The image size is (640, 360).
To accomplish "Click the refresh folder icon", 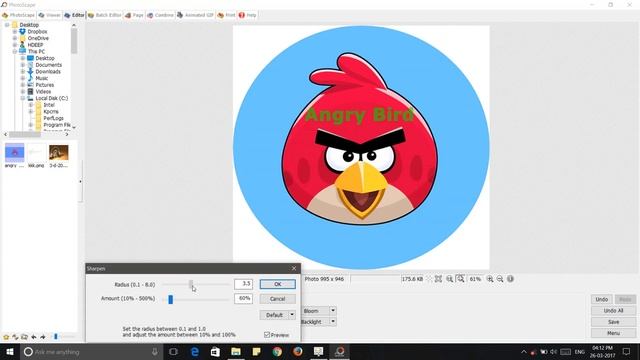I will click(15, 337).
